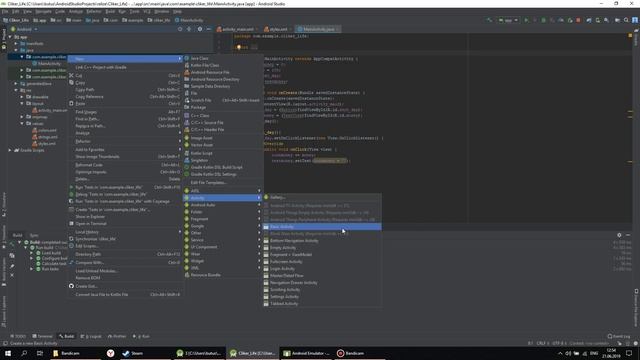Click the Resource Bundle icon
640x360 pixels.
click(187, 275)
